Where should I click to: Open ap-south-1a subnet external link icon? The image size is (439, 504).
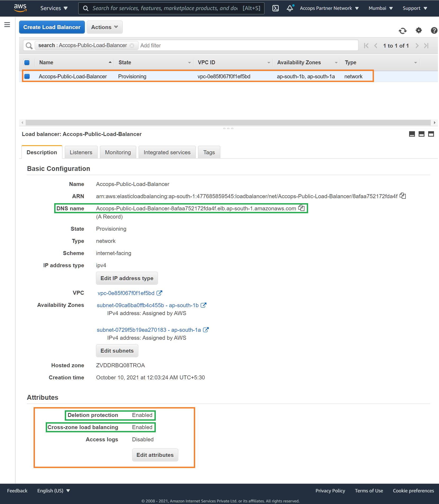[x=206, y=330]
